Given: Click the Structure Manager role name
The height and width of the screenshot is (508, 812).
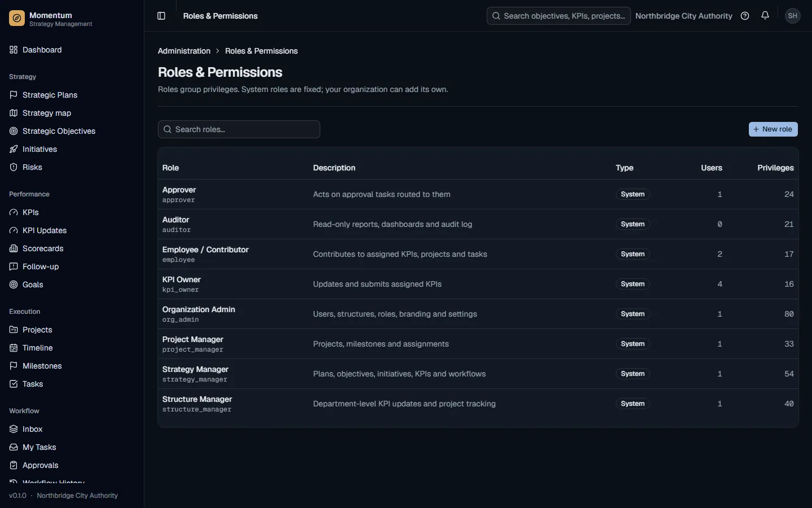Looking at the screenshot, I should [197, 399].
